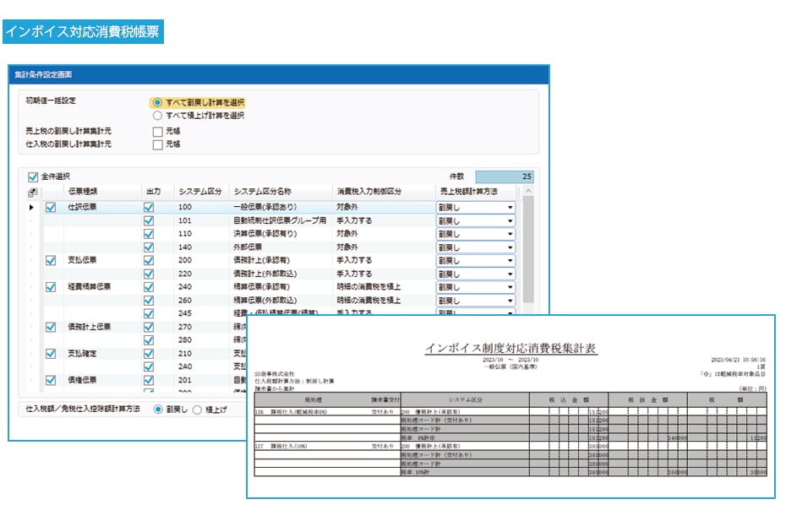The image size is (786, 532).
Task: Toggle 出力 checkbox for system code 220
Action: coord(149,274)
